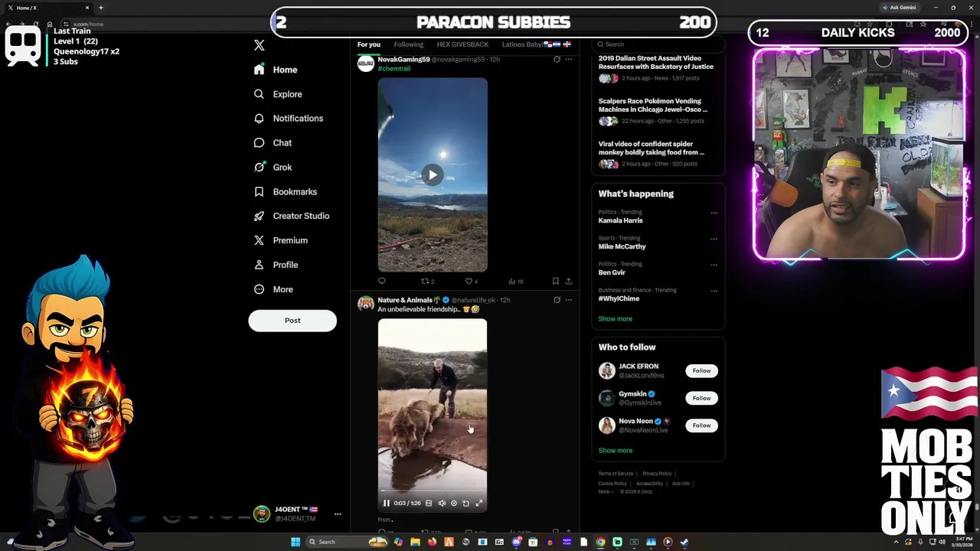Open Steam from the taskbar
Image resolution: width=980 pixels, height=551 pixels.
pos(684,542)
